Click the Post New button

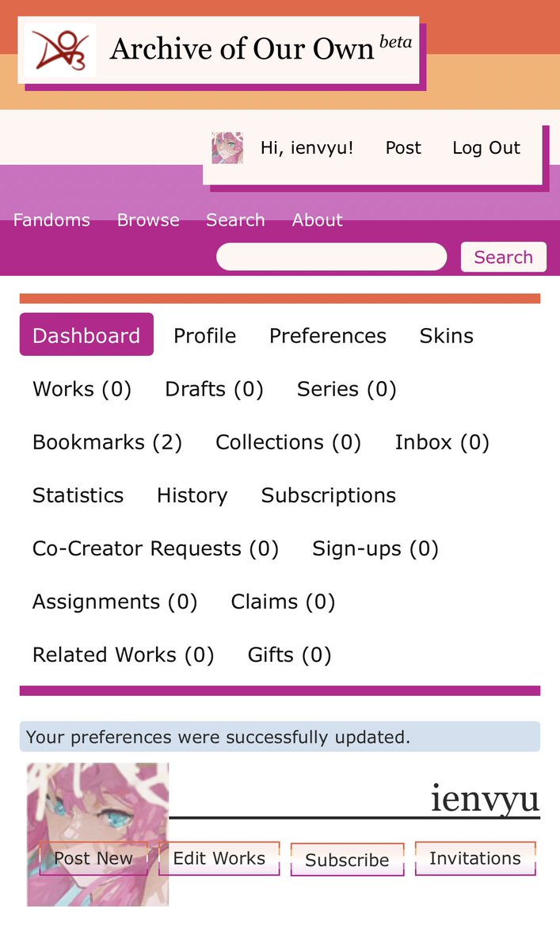click(x=93, y=858)
